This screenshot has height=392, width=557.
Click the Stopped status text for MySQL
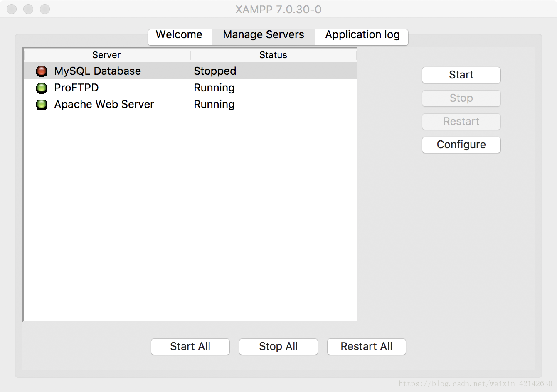click(214, 71)
